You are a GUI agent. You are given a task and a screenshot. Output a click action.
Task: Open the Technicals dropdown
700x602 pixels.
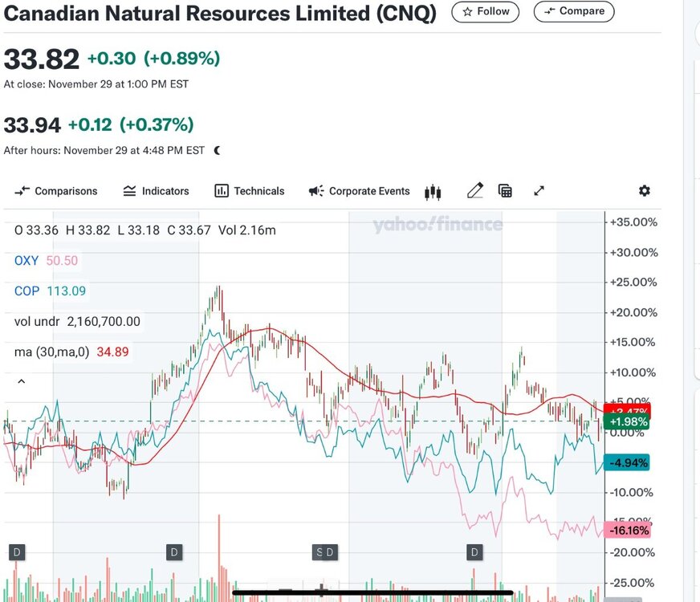[x=249, y=191]
